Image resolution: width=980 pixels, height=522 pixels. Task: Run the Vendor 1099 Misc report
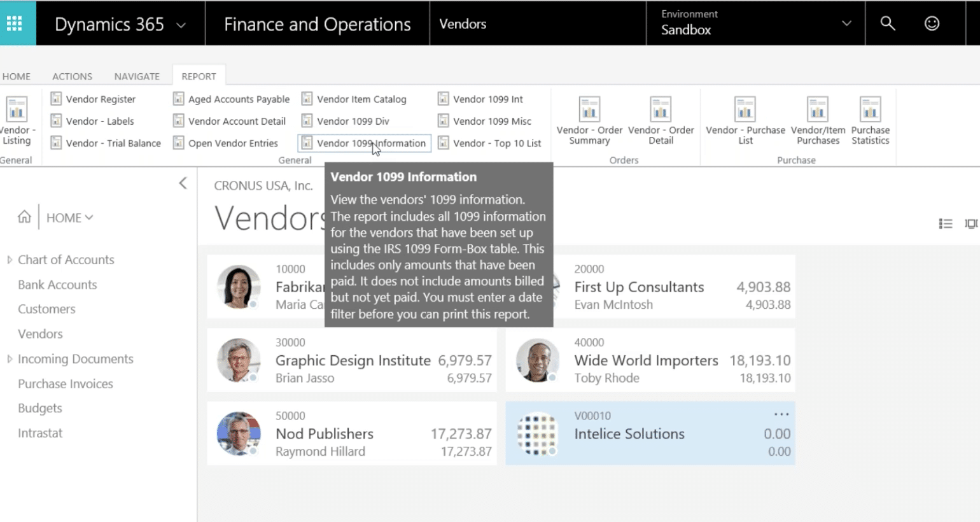485,121
